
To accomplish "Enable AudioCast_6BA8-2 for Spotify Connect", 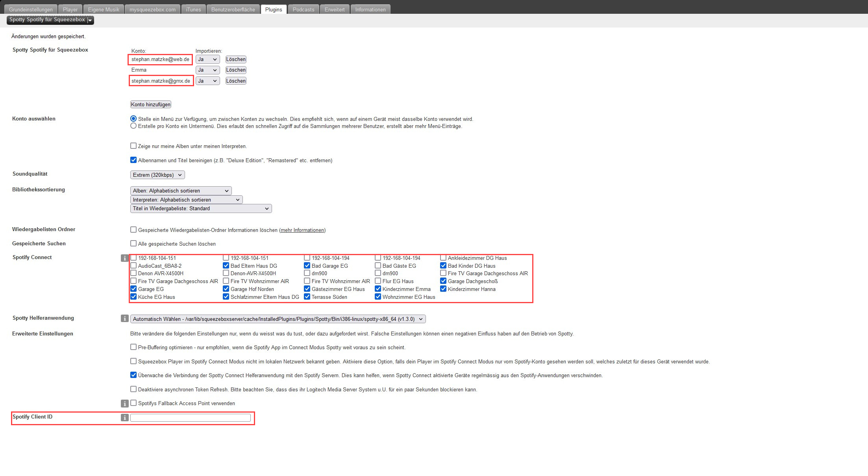I will point(133,265).
